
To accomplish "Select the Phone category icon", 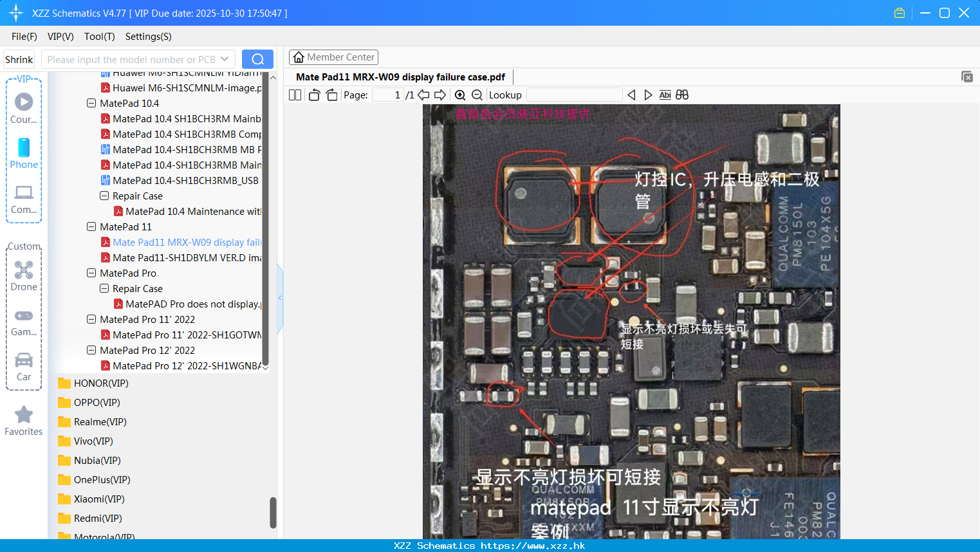I will [x=24, y=153].
